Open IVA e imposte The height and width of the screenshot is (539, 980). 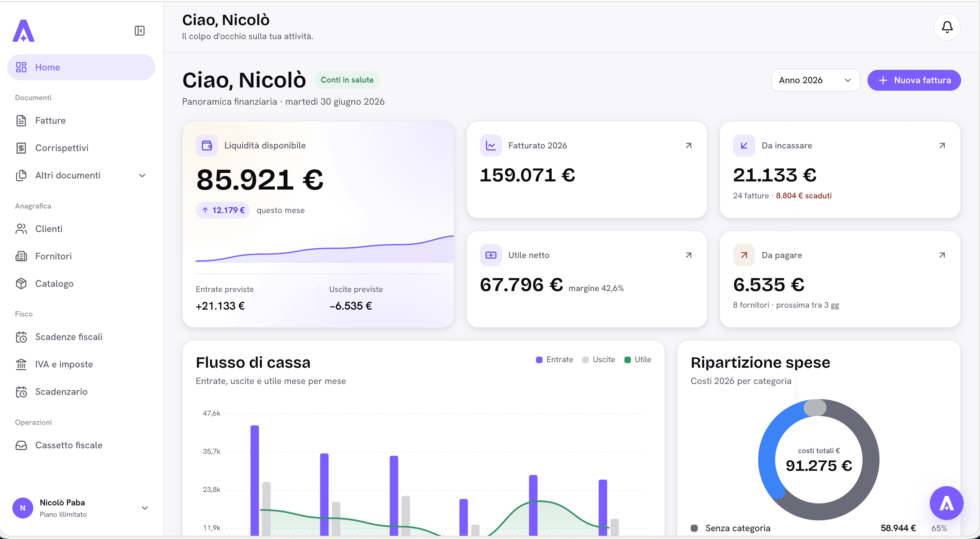coord(81,364)
